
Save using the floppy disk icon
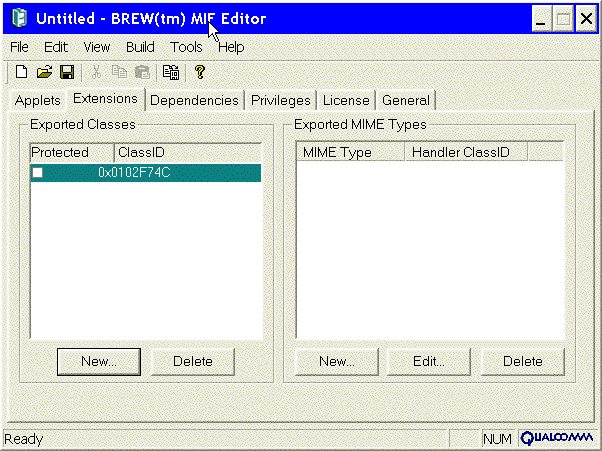[x=67, y=72]
